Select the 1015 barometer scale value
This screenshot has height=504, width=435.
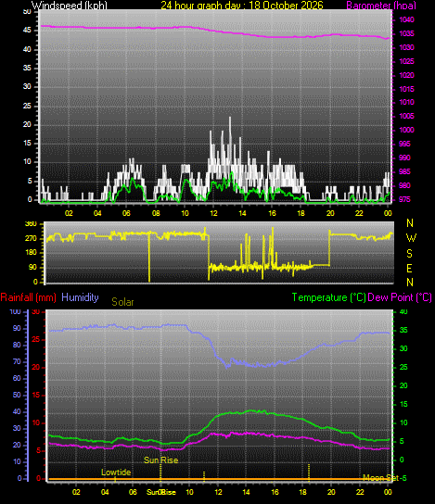click(406, 89)
